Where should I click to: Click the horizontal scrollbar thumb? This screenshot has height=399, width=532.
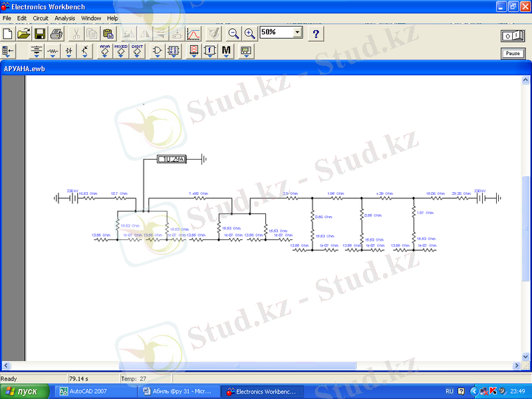pos(237,365)
